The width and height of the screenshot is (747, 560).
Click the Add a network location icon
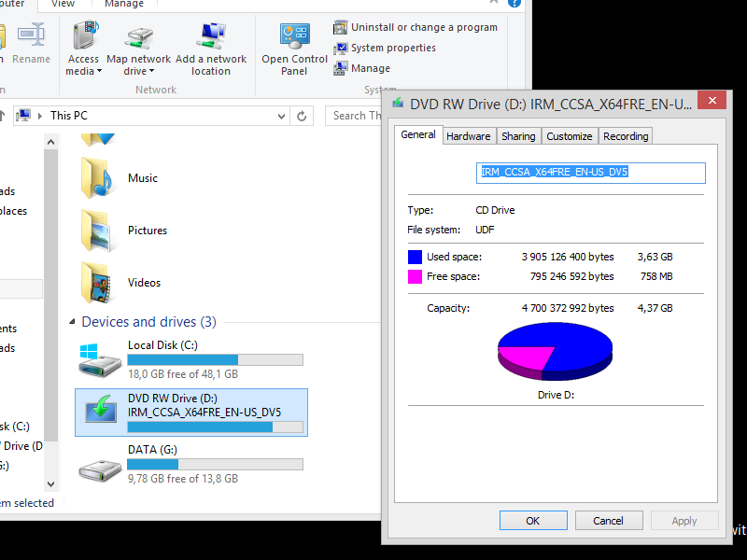(211, 35)
